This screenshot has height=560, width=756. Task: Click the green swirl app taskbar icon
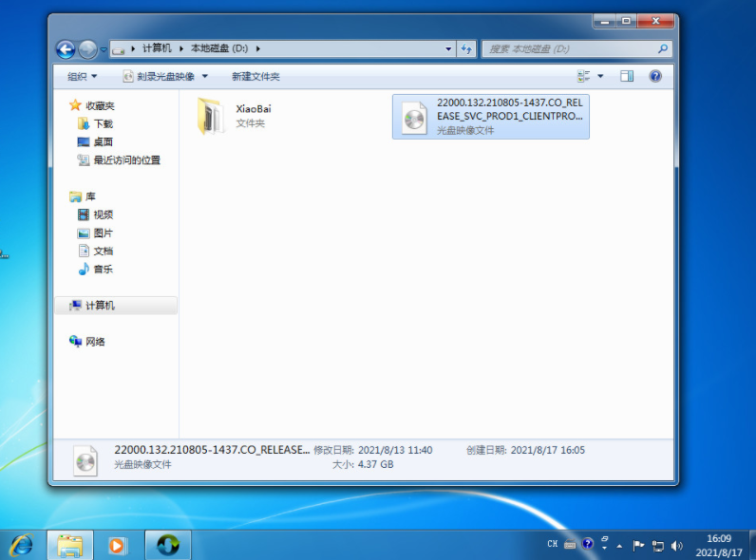(168, 546)
